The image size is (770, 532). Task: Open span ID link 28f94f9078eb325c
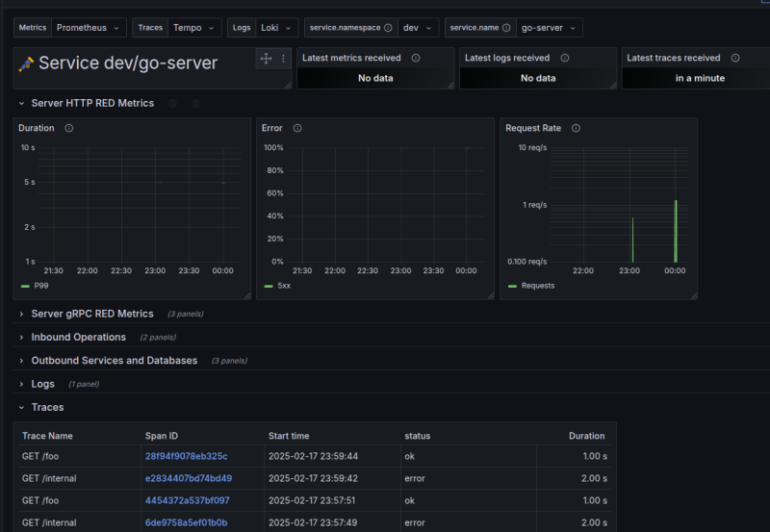(186, 456)
